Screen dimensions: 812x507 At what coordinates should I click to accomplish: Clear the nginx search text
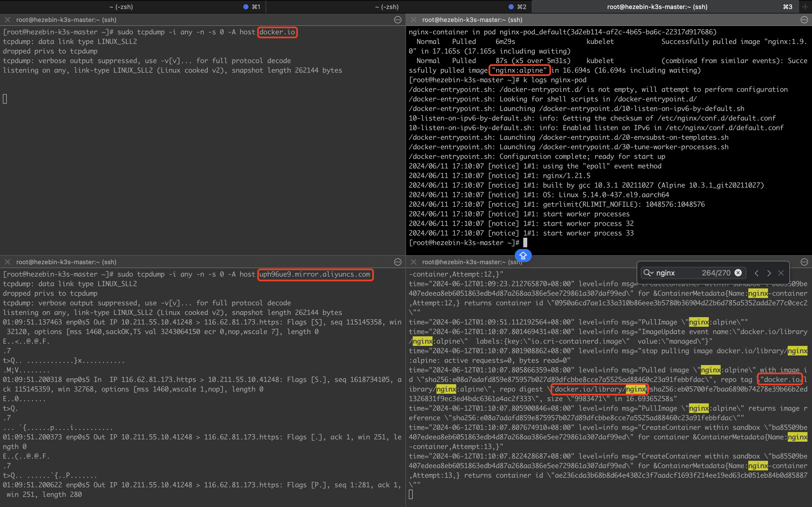[738, 273]
